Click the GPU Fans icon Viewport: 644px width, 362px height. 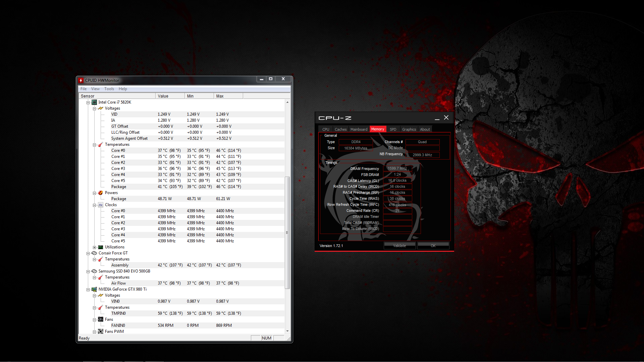tap(101, 319)
